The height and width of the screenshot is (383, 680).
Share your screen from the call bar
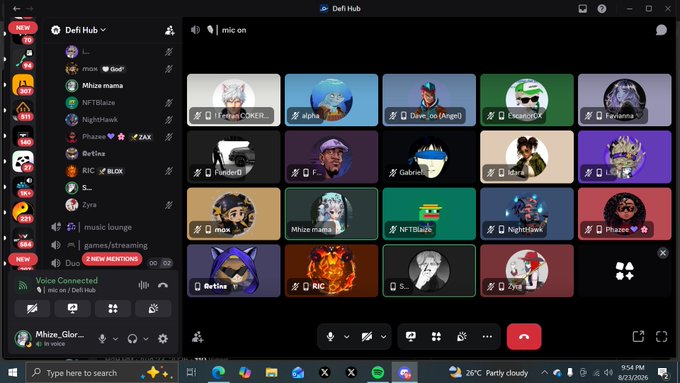pos(411,337)
